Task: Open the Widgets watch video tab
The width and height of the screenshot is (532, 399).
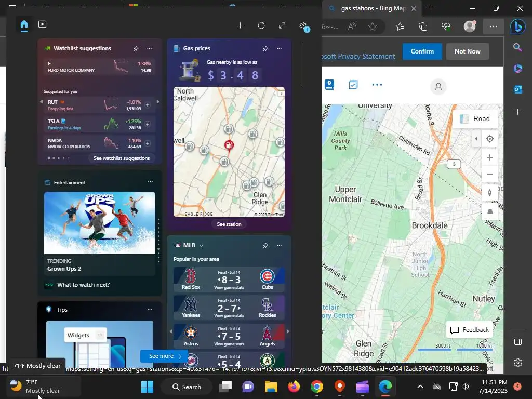Action: [x=43, y=24]
